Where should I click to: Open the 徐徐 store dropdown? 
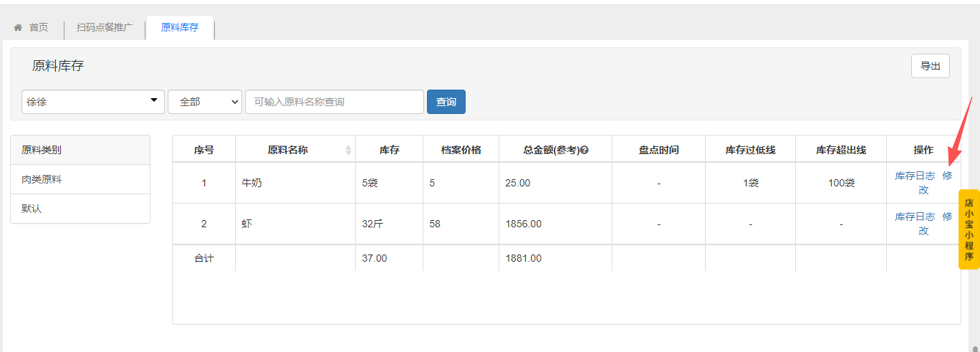[x=93, y=102]
